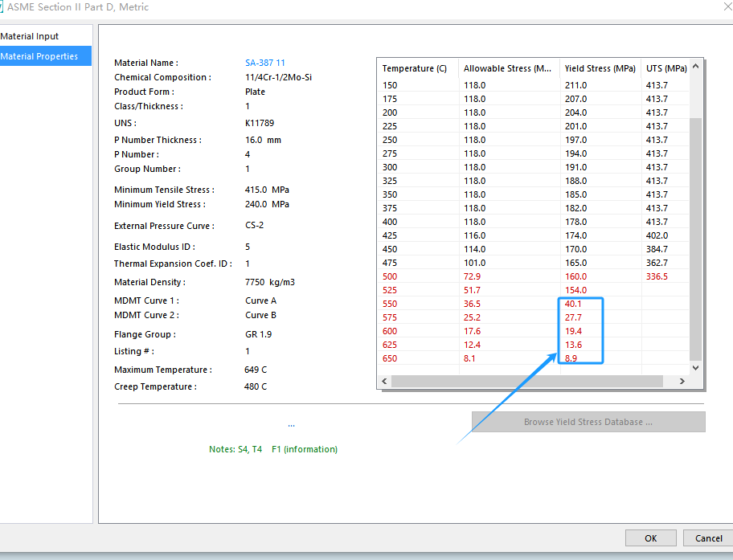Image resolution: width=733 pixels, height=560 pixels.
Task: Click the MDMT Curve 1 value Curve A
Action: pyautogui.click(x=260, y=300)
